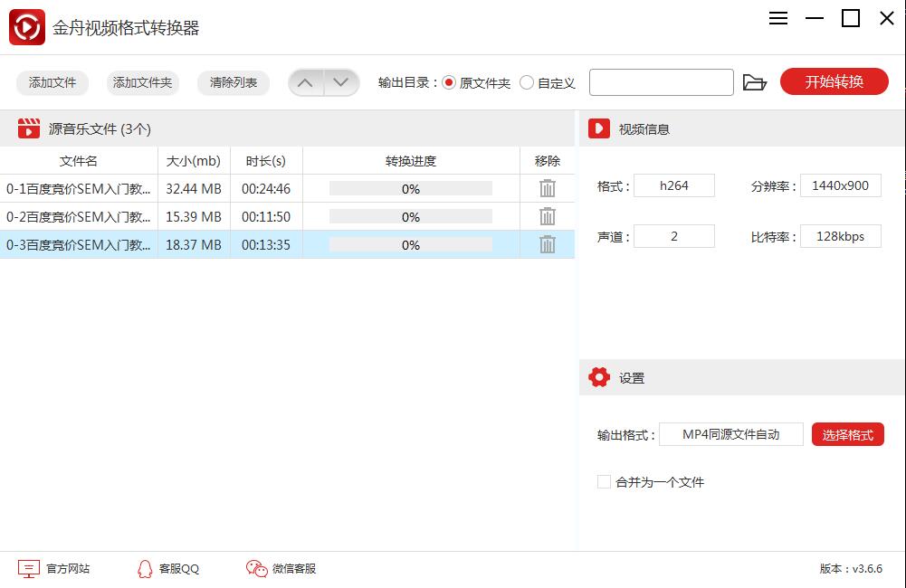Click the resolution field showing 1440x900

pyautogui.click(x=841, y=185)
